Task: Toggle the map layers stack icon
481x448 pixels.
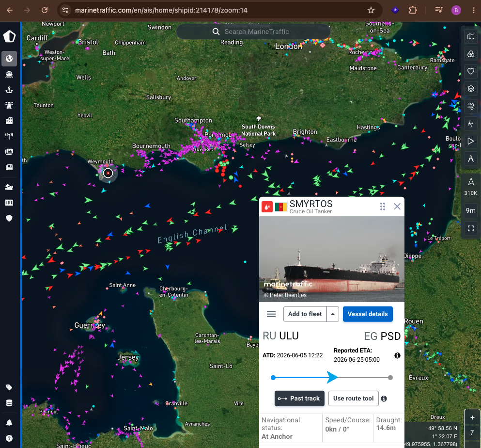Action: click(x=470, y=89)
